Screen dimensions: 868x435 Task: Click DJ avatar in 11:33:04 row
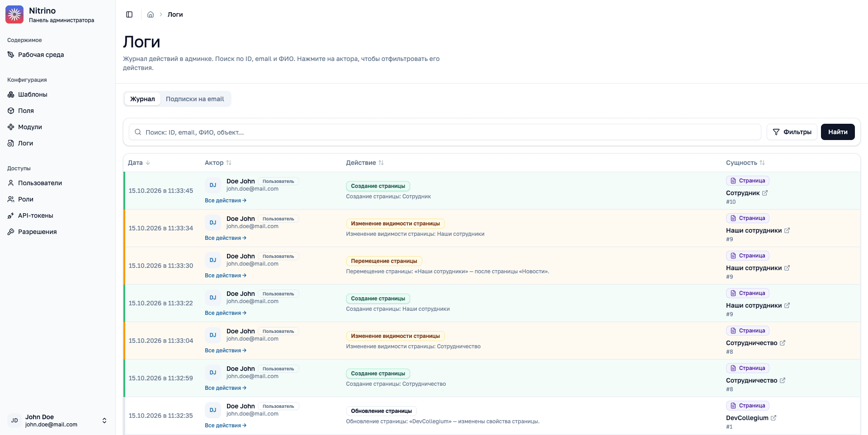click(213, 335)
